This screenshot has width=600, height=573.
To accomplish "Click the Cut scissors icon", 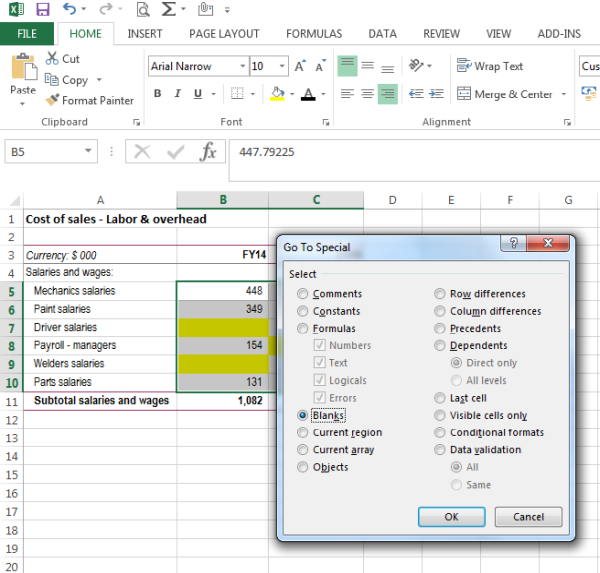I will click(x=53, y=59).
